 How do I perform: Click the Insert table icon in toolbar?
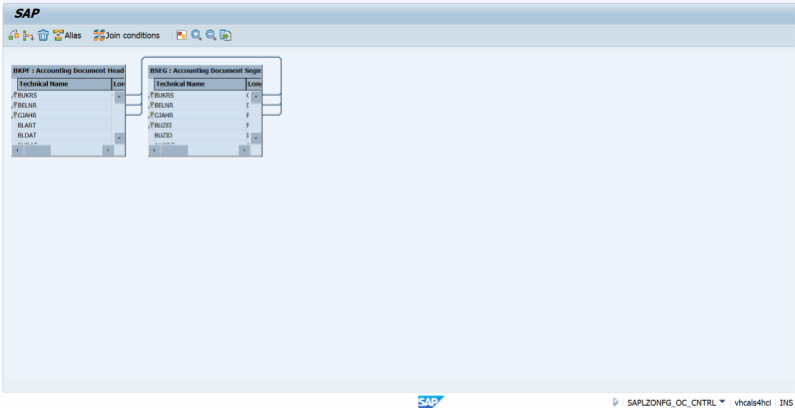click(13, 35)
